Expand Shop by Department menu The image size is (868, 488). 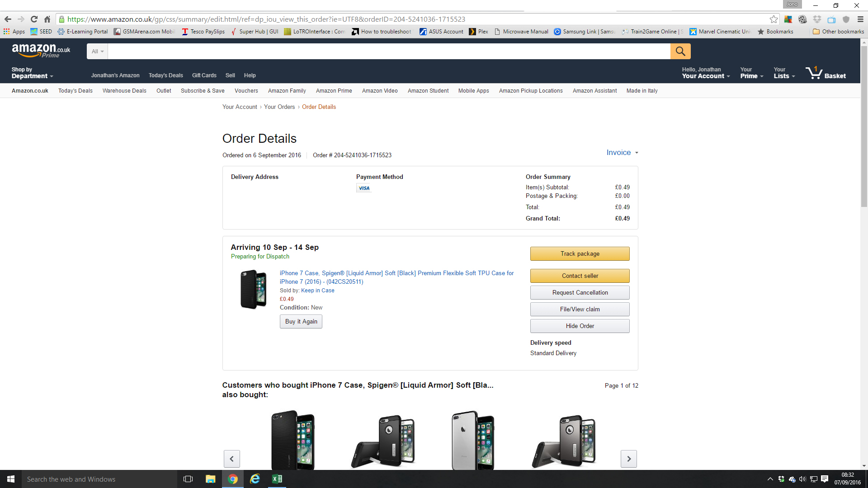click(x=32, y=73)
